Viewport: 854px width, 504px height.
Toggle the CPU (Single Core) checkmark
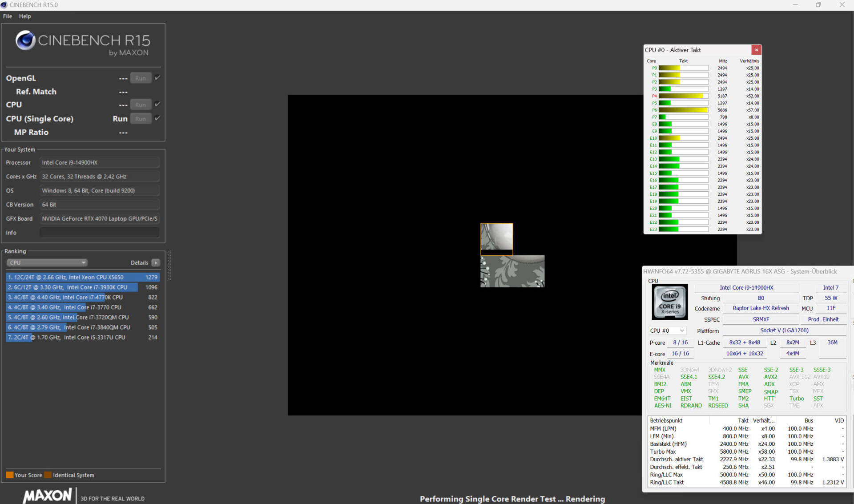(157, 118)
